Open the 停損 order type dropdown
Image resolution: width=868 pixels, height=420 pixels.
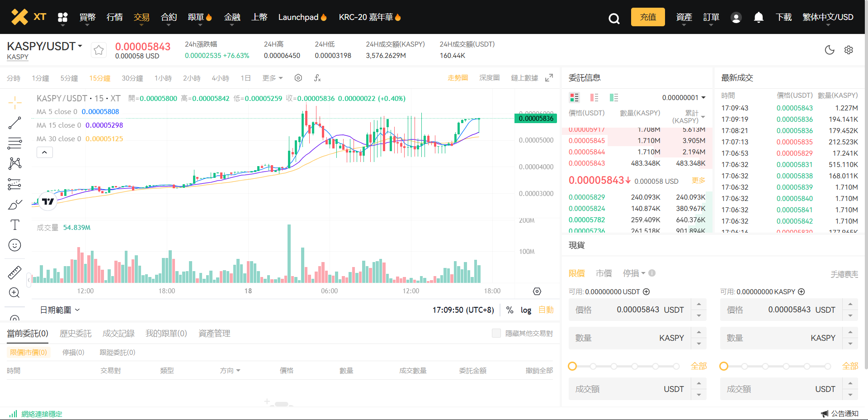634,273
